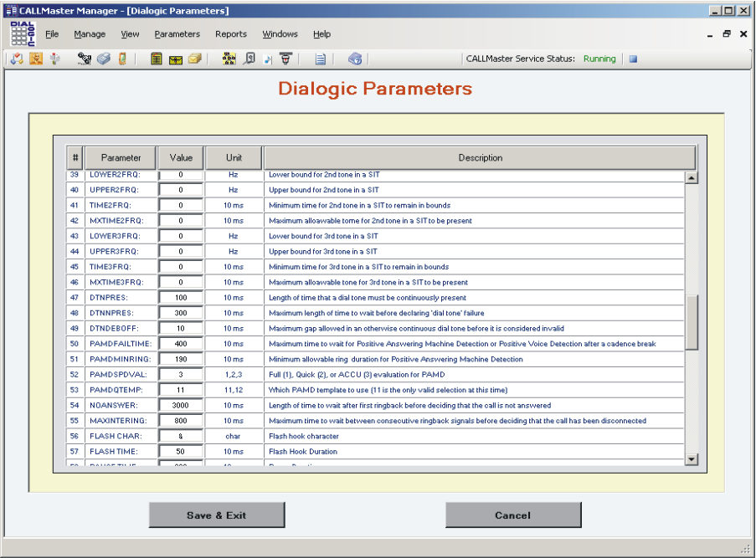Click the black keys toolbar icon
Screen dimensions: 756x558
pos(85,59)
